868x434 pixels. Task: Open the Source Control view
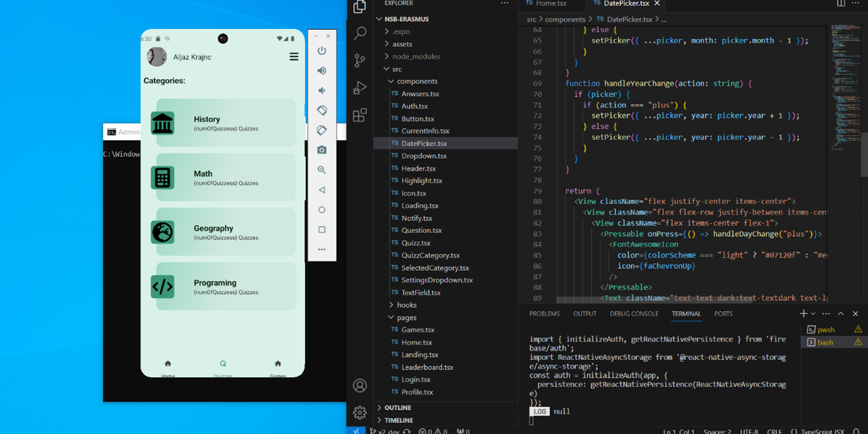point(360,60)
